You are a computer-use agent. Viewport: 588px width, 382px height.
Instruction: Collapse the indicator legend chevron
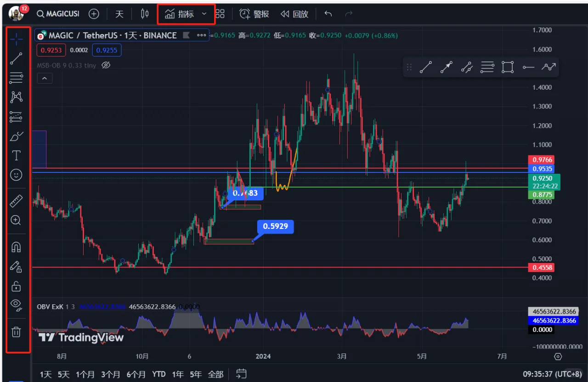[45, 79]
